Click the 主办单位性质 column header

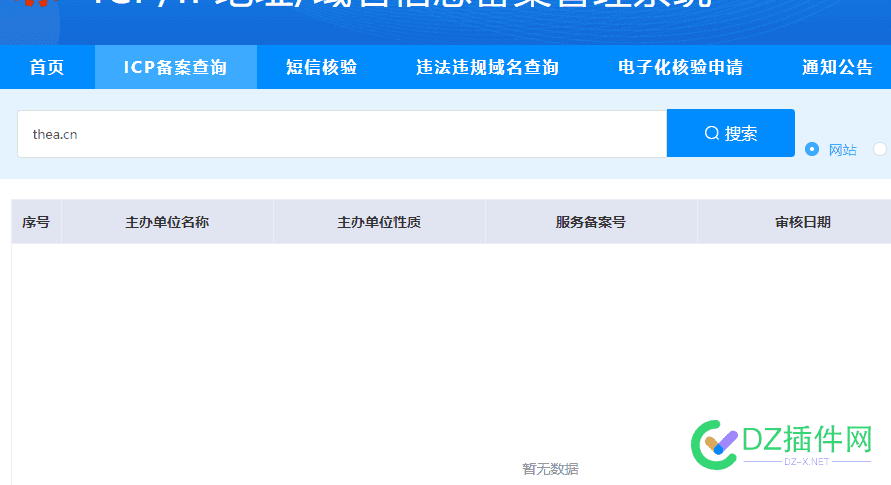379,222
